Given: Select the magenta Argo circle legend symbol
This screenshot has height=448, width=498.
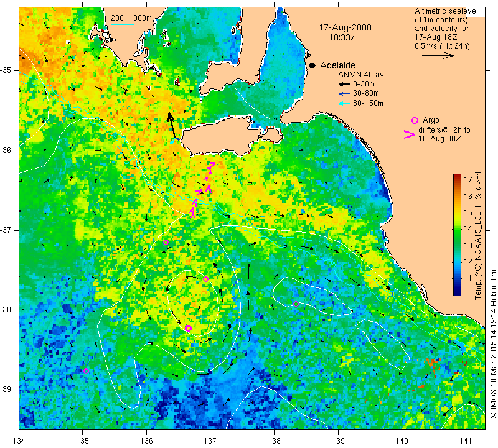Looking at the screenshot, I should (x=415, y=120).
